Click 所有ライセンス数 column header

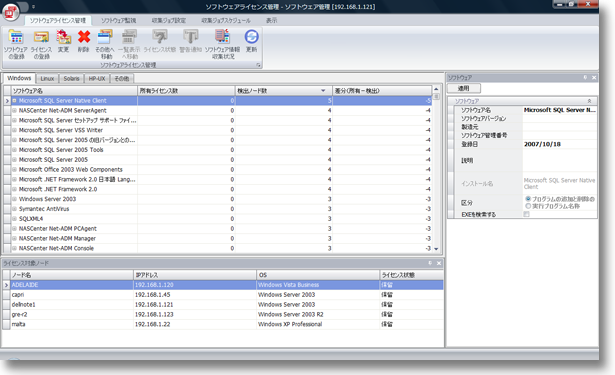[186, 91]
